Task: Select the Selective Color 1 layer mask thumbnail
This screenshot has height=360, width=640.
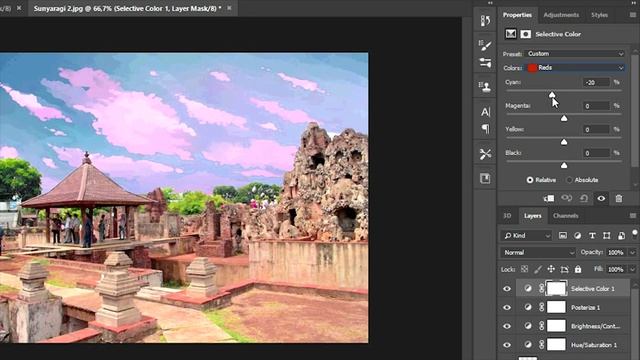Action: pos(556,289)
